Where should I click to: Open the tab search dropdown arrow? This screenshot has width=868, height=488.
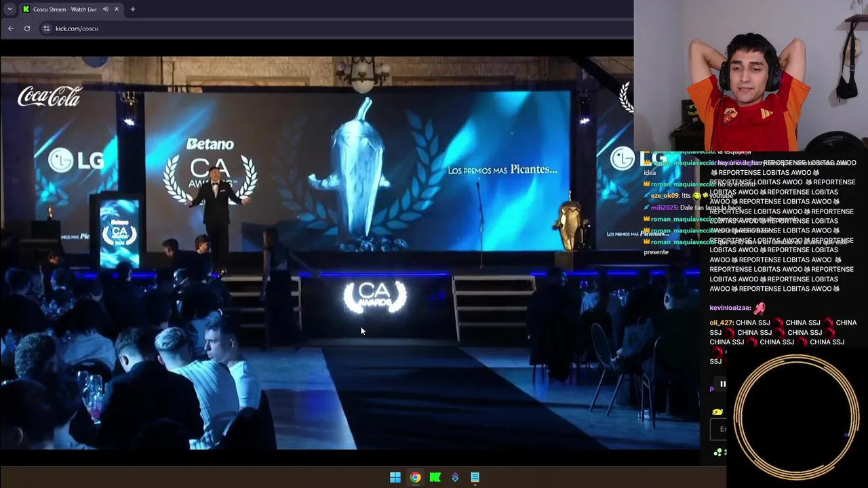[9, 9]
